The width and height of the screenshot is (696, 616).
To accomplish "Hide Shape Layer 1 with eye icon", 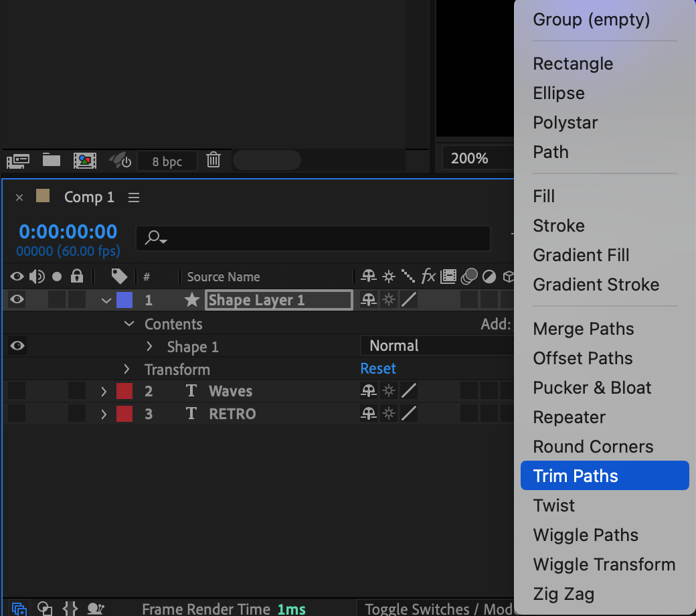I will pos(17,300).
